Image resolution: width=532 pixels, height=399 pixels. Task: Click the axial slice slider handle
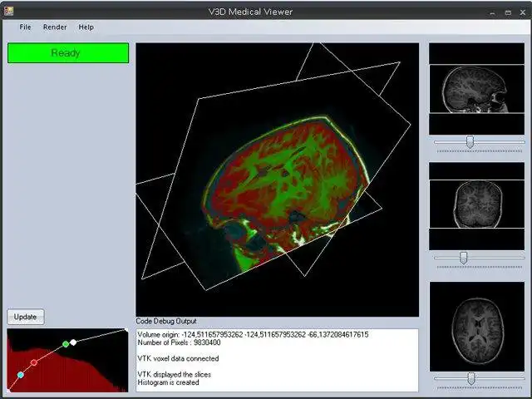(471, 379)
